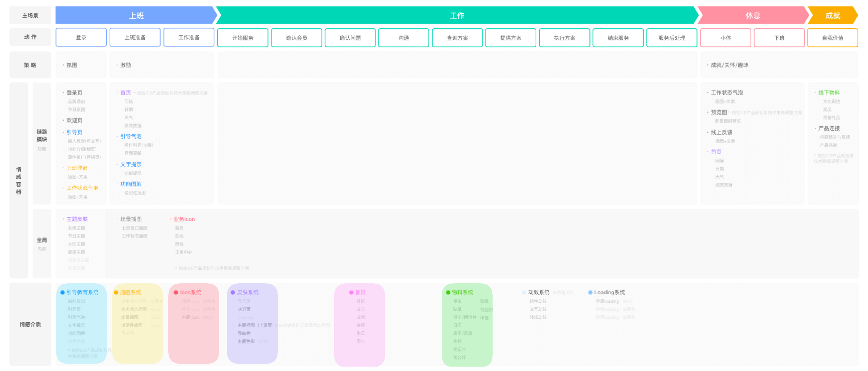Select the 上班 stage arrow header
The image size is (868, 371).
click(136, 15)
